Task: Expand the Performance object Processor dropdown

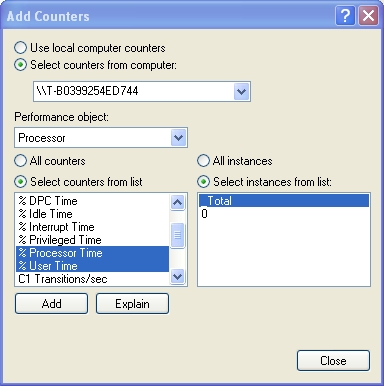Action: (179, 137)
